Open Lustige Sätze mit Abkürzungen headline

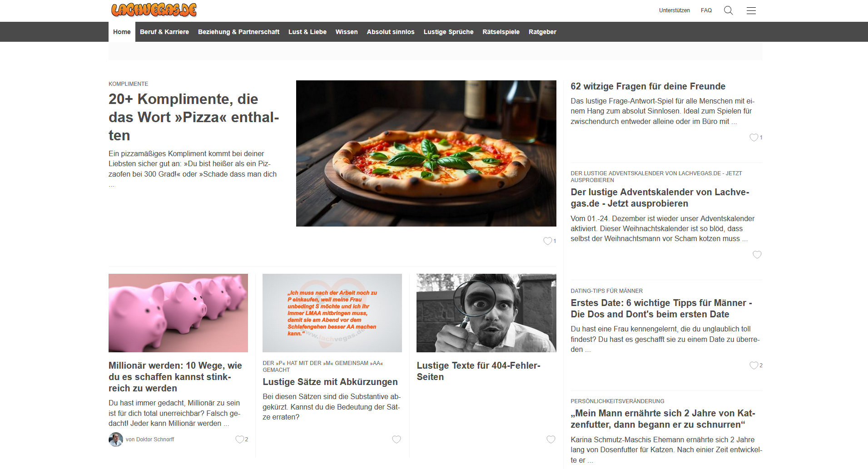pyautogui.click(x=330, y=382)
